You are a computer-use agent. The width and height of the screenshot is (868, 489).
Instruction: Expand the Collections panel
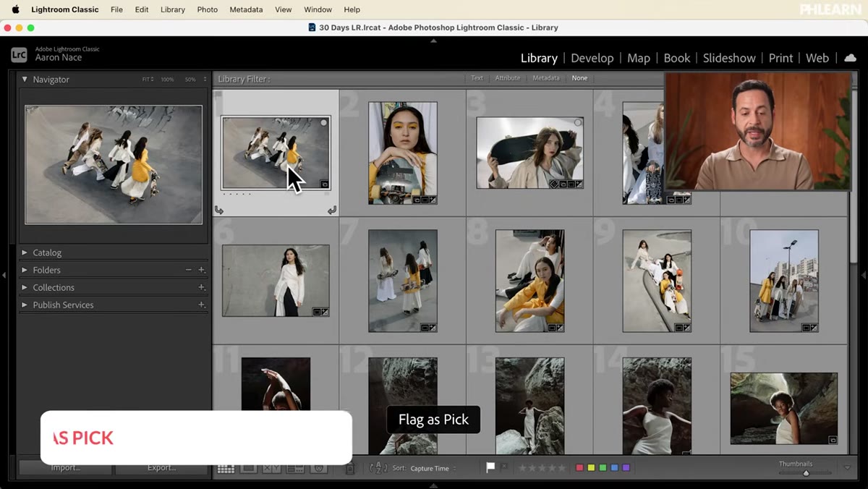click(25, 287)
